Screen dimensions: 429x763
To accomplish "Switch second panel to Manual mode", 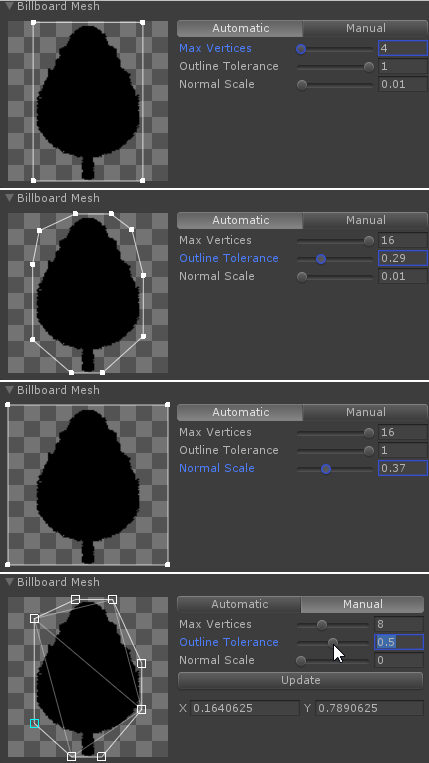I will point(365,220).
